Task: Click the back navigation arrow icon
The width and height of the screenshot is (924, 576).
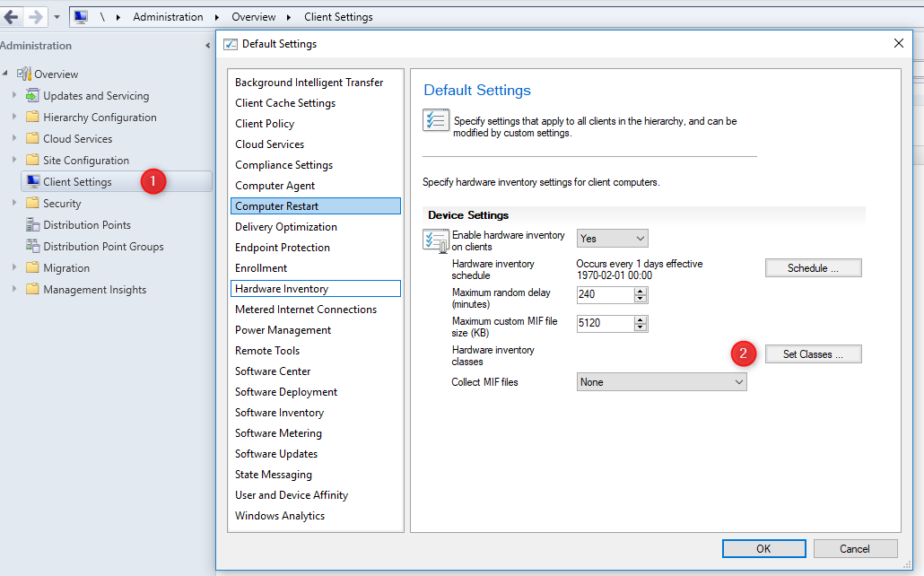Action: click(11, 17)
